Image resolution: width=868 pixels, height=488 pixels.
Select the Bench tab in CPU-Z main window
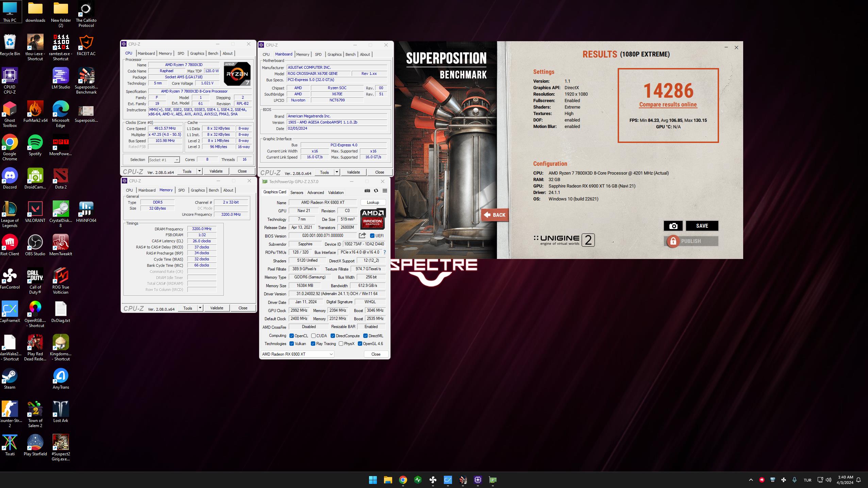pos(212,53)
